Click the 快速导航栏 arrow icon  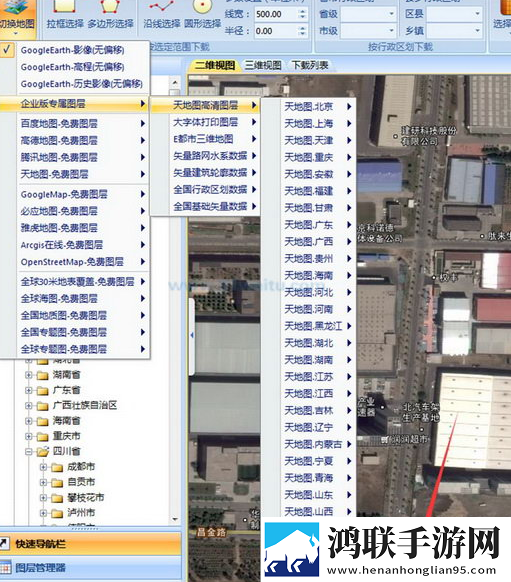[4, 544]
